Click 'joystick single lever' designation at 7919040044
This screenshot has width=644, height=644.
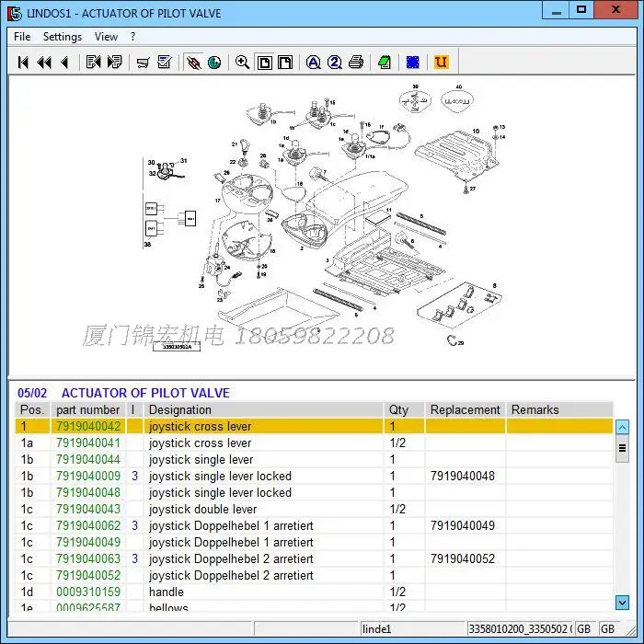coord(201,459)
